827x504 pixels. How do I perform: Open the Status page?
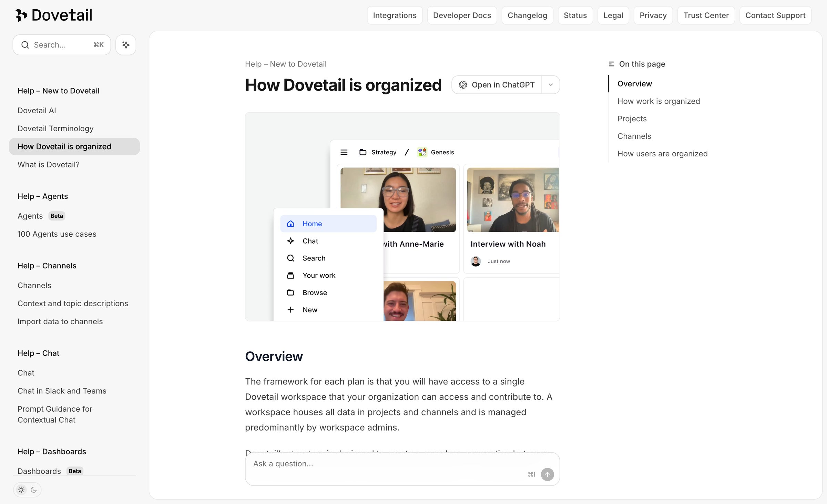(x=575, y=16)
